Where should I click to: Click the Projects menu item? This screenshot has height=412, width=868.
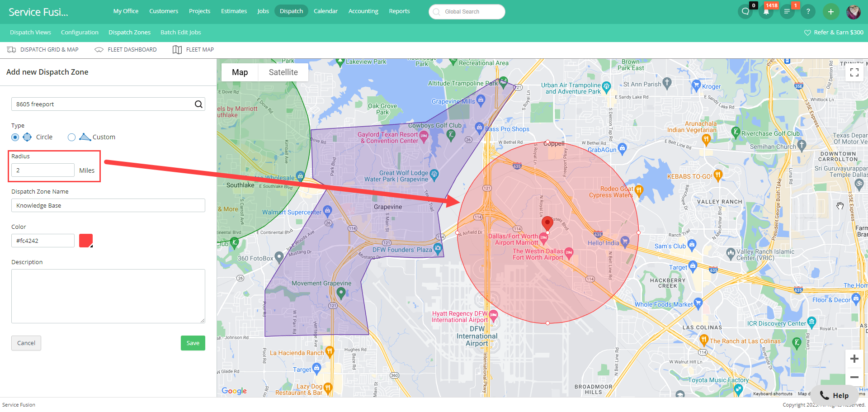tap(199, 11)
